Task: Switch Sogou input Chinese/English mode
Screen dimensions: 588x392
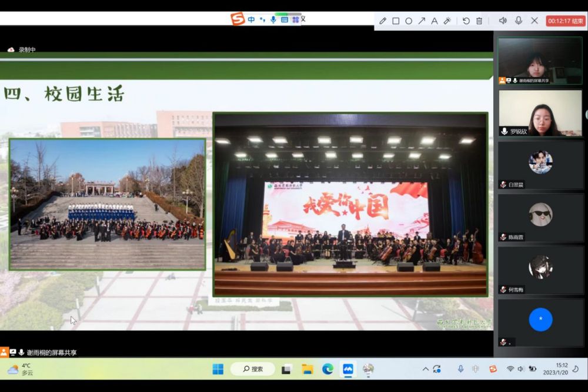Action: point(251,19)
